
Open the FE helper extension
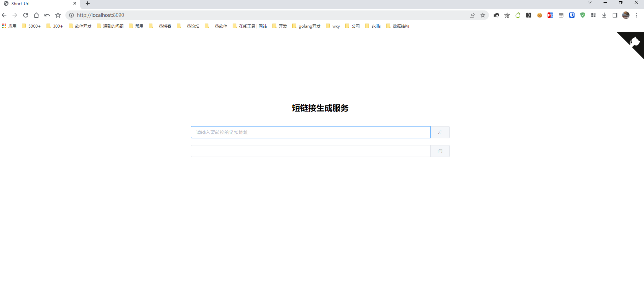[x=550, y=15]
